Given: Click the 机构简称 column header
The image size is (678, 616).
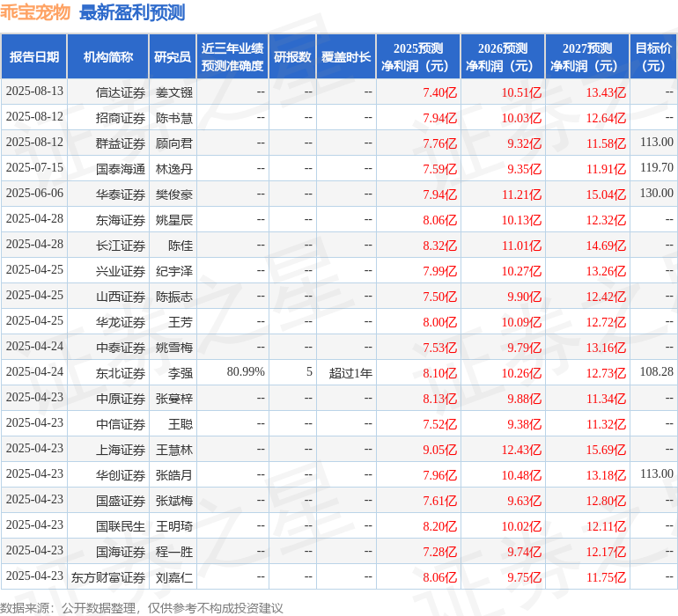Looking at the screenshot, I should click(108, 57).
